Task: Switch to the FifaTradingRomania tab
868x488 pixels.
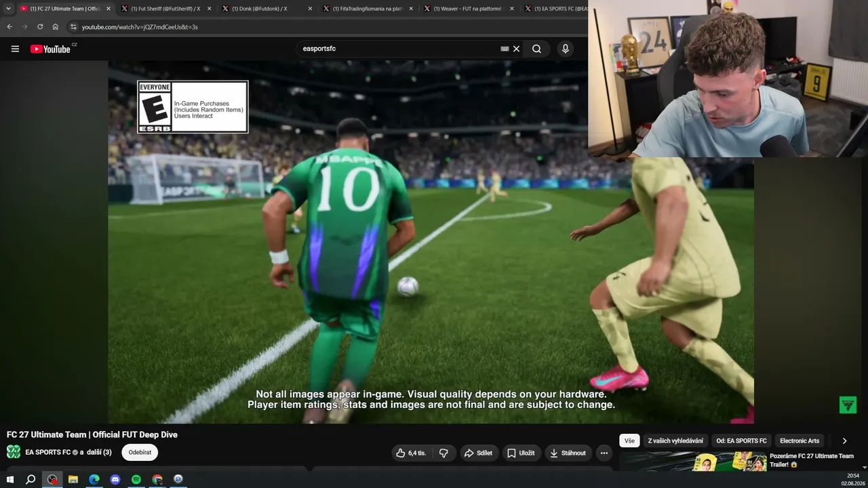Action: coord(368,9)
